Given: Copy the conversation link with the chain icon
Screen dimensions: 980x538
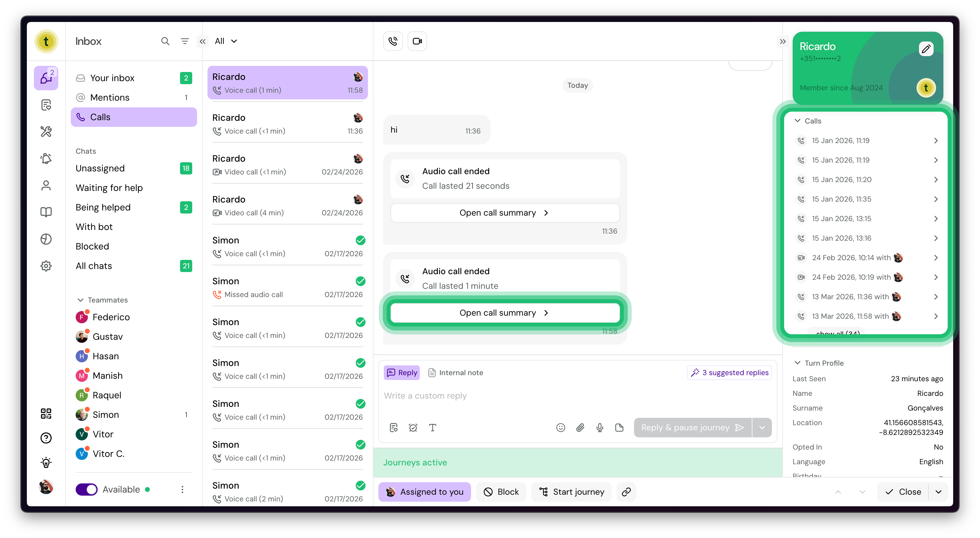Looking at the screenshot, I should [x=626, y=492].
